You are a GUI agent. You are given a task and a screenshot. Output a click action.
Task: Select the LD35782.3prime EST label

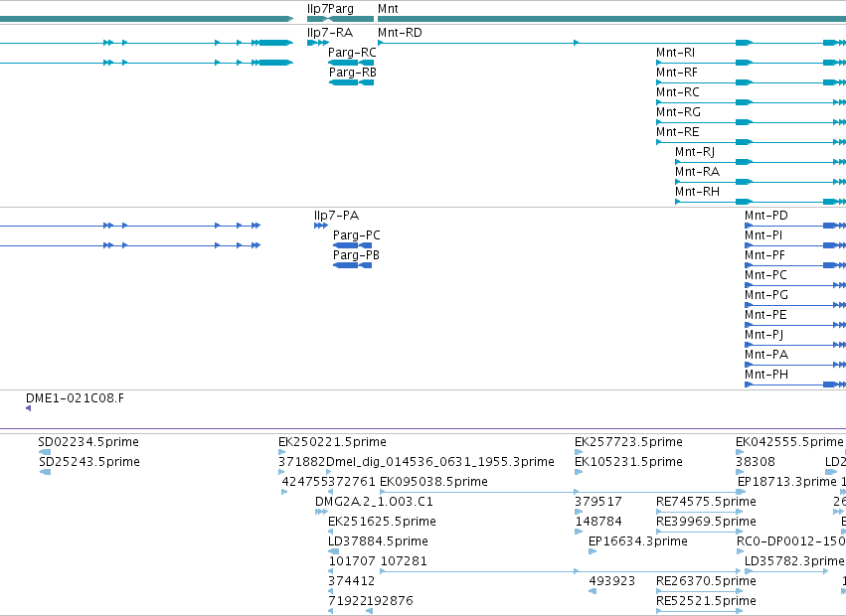794,562
